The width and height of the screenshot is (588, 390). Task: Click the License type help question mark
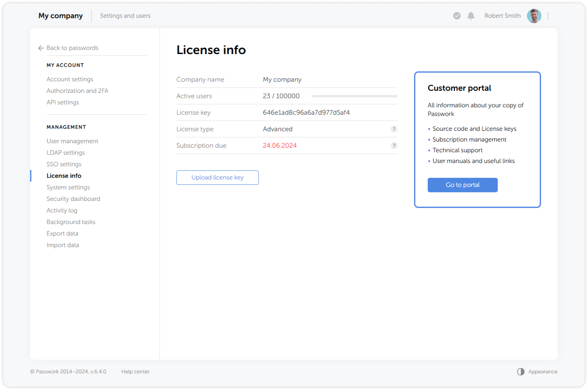(x=394, y=129)
